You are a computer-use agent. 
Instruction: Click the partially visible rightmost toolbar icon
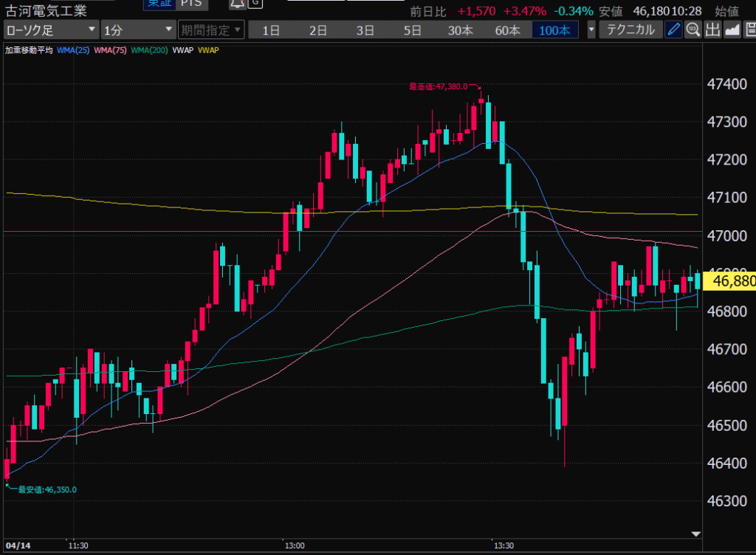click(750, 30)
